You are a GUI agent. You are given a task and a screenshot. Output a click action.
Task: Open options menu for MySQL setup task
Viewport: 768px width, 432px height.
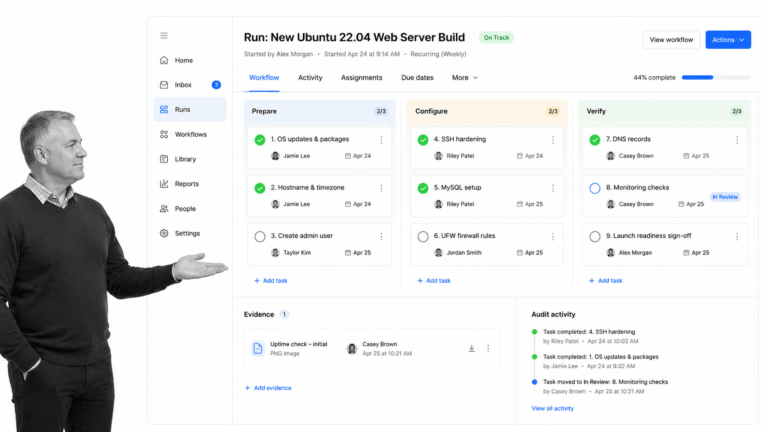(x=553, y=188)
